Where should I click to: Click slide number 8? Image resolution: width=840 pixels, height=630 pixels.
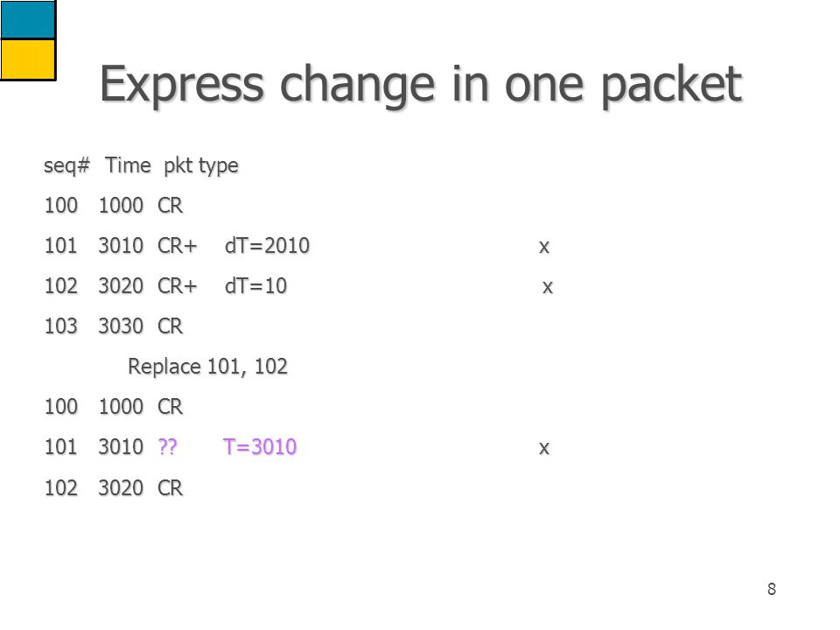(772, 589)
